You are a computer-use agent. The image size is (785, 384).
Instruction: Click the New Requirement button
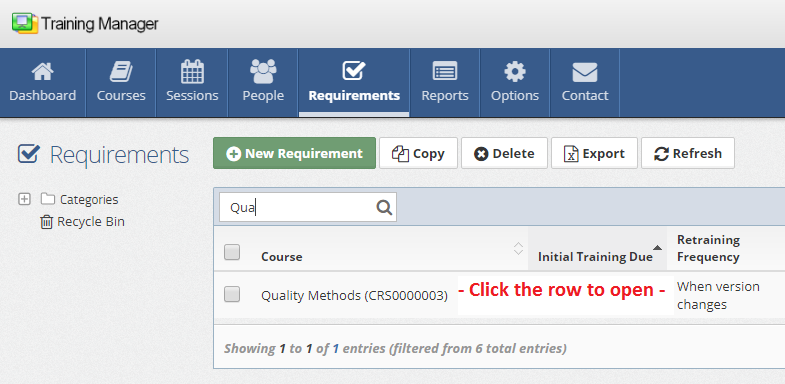coord(294,153)
